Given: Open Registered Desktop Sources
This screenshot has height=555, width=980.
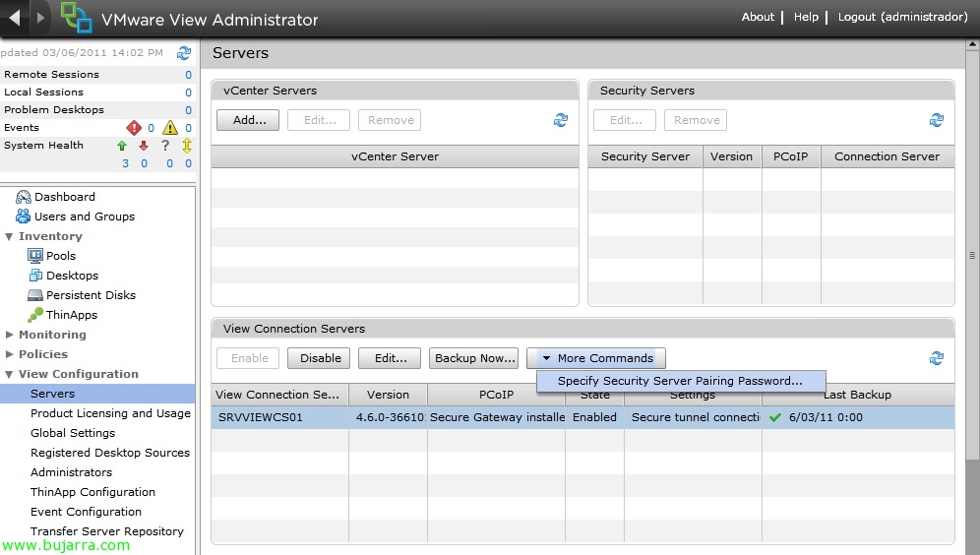Looking at the screenshot, I should pyautogui.click(x=110, y=453).
